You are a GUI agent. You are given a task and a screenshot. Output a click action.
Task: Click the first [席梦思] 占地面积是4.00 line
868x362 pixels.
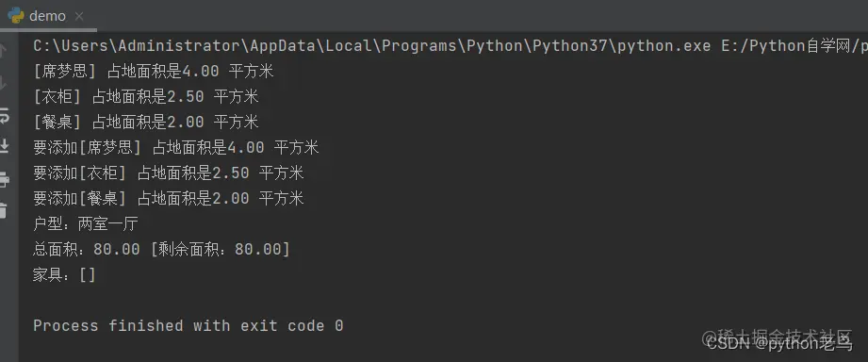154,72
